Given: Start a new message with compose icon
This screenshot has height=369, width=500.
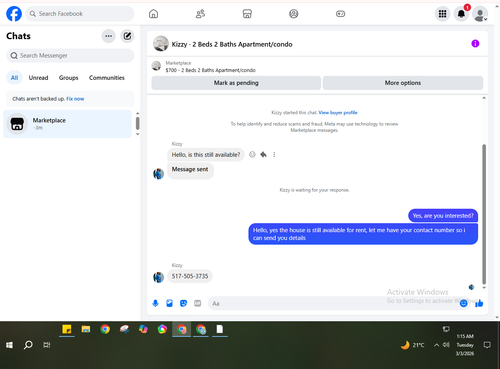Looking at the screenshot, I should [127, 36].
